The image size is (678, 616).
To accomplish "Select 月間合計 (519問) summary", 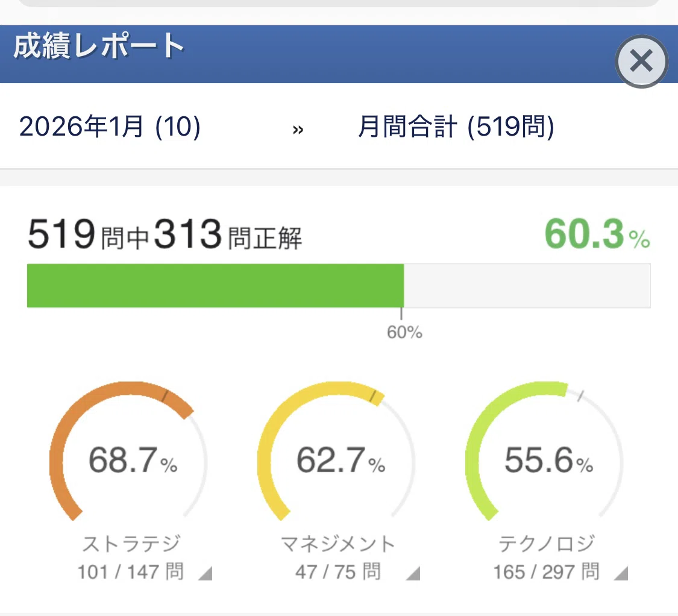I will click(x=456, y=127).
